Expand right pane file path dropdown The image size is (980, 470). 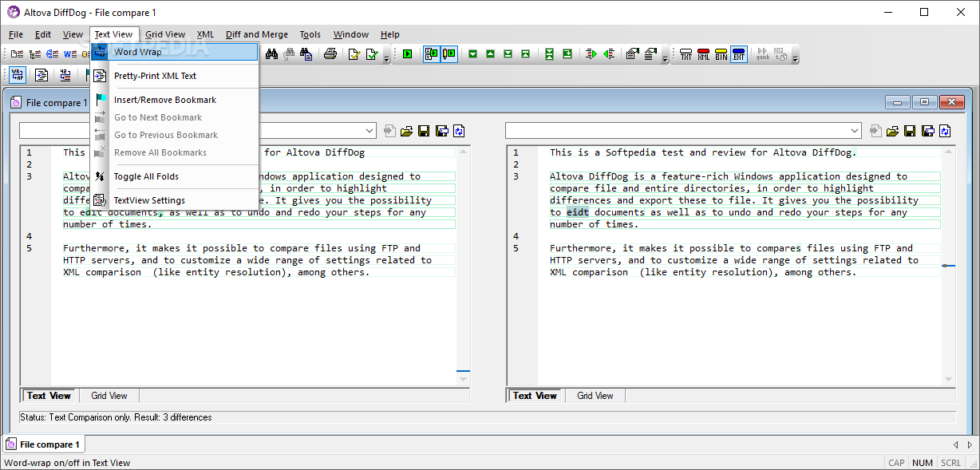(x=856, y=131)
